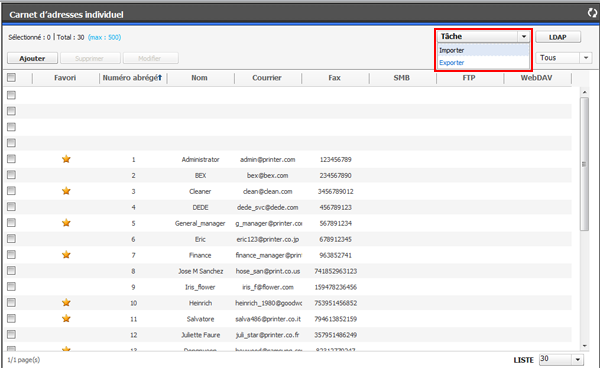The width and height of the screenshot is (600, 368).
Task: Click the Salvatore favorite star
Action: click(x=66, y=318)
